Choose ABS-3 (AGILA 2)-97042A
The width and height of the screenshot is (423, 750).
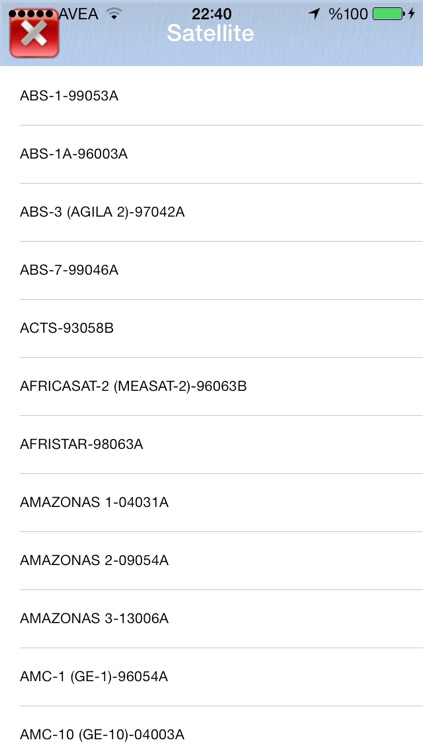click(x=212, y=212)
